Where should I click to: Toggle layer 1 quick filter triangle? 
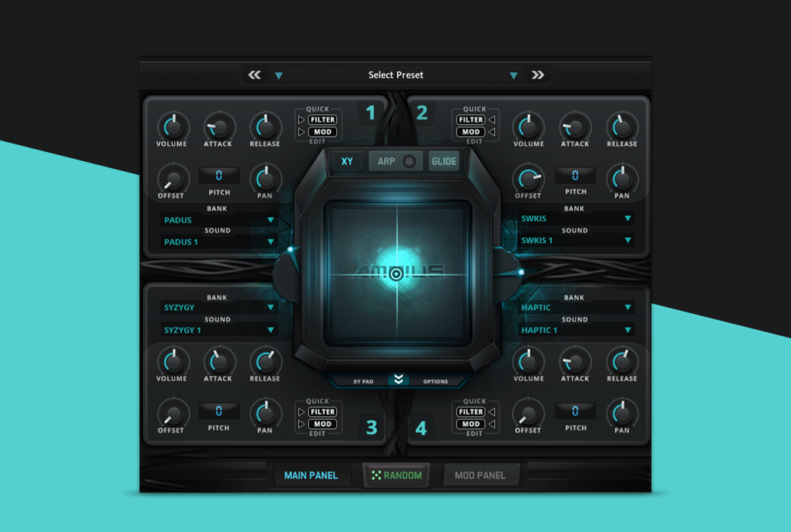click(302, 119)
